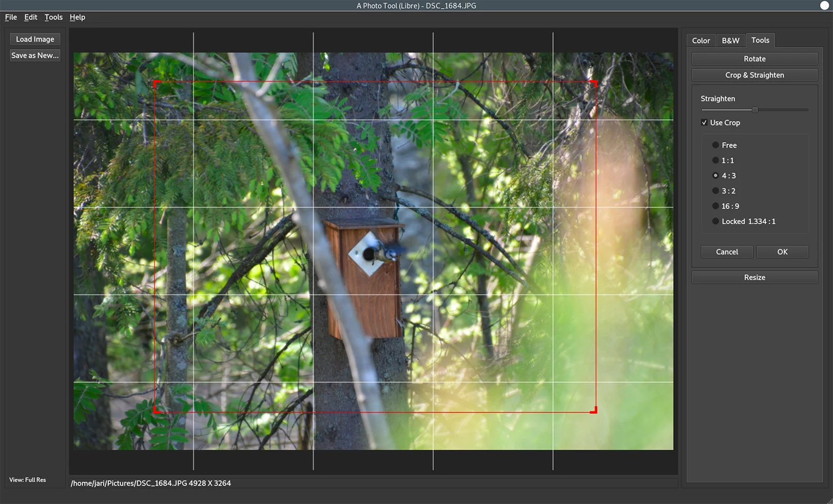Open the File menu
The image size is (833, 504).
tap(11, 17)
